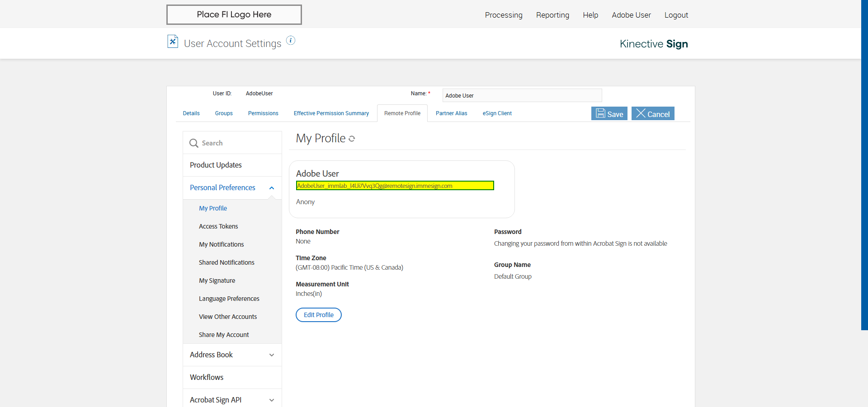
Task: Click the Name input field
Action: pyautogui.click(x=522, y=95)
